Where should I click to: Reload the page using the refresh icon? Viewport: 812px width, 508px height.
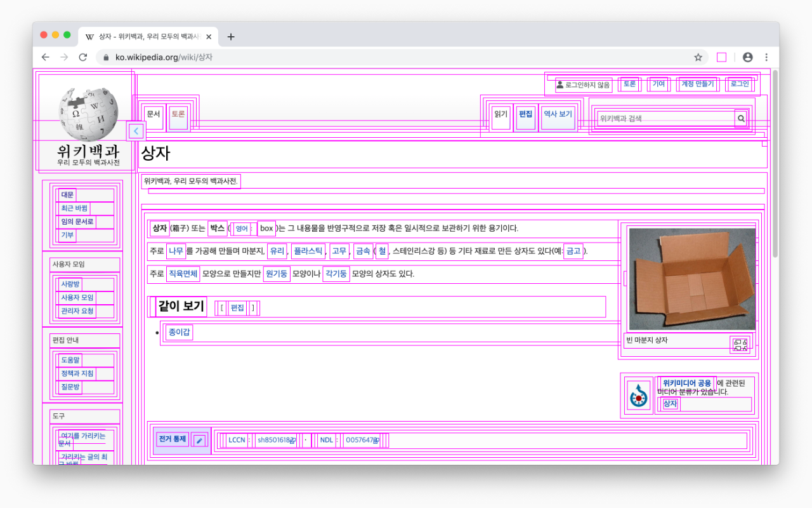pos(82,57)
